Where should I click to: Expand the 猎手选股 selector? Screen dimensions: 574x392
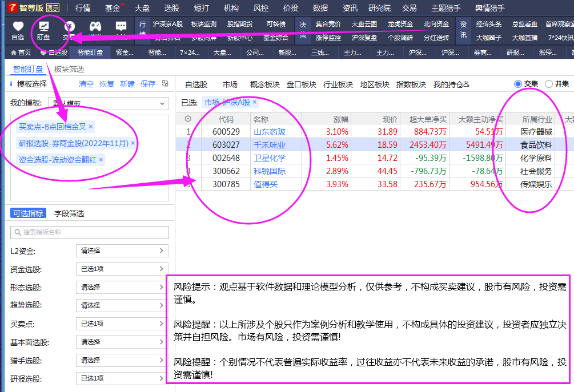(122, 360)
